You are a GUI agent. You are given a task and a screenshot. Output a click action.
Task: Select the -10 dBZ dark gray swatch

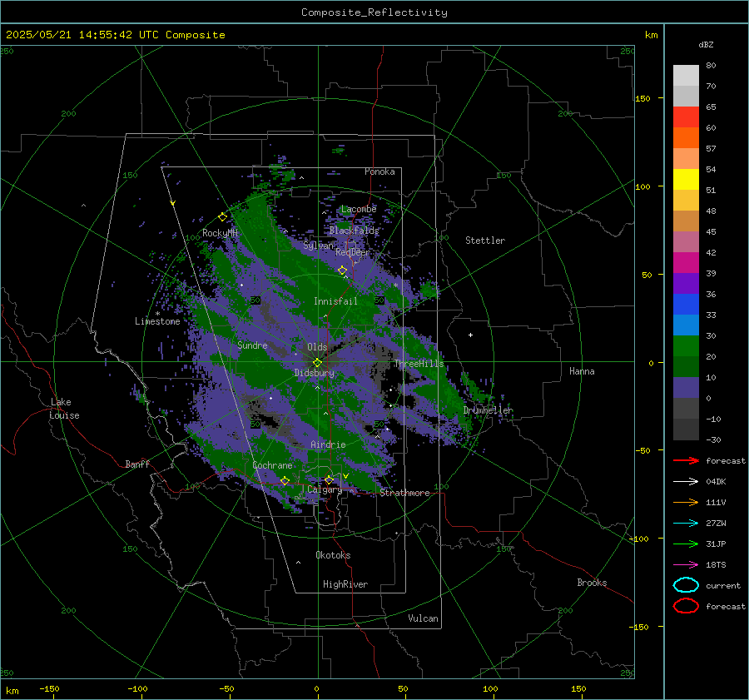(686, 429)
